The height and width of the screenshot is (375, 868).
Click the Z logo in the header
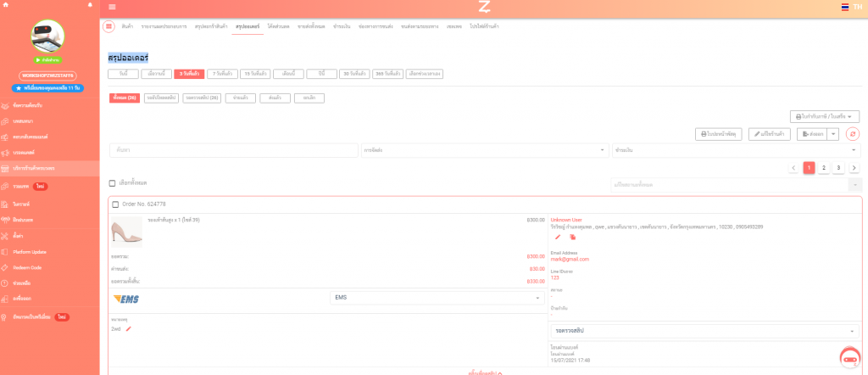point(484,7)
